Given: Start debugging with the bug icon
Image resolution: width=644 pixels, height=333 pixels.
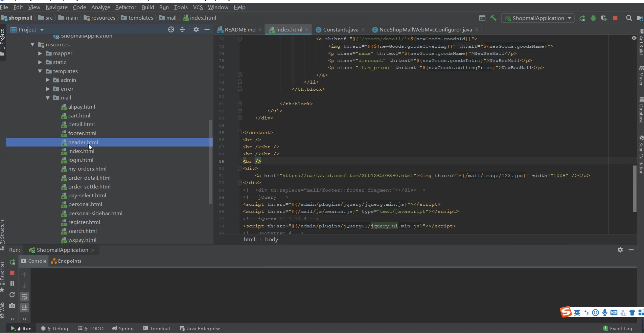Looking at the screenshot, I should pos(593,18).
